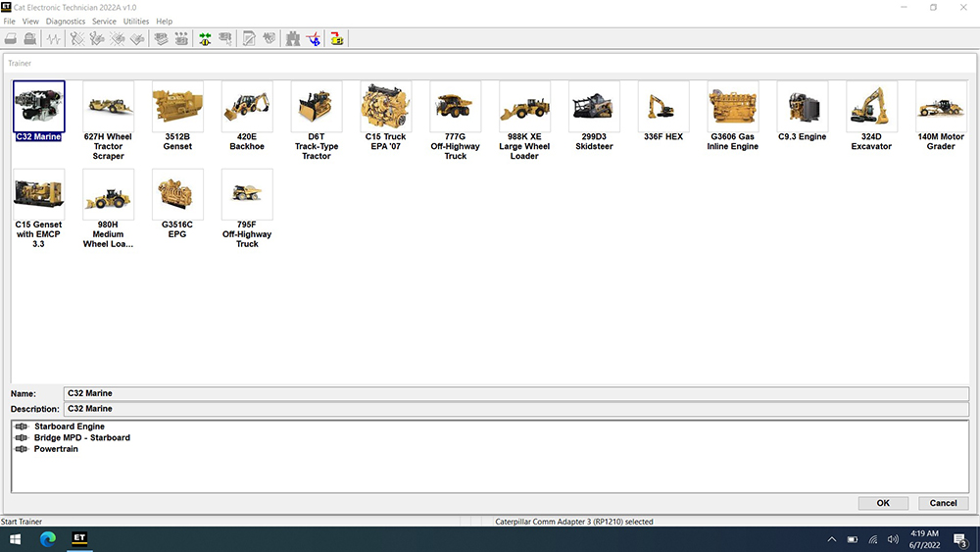The height and width of the screenshot is (552, 980).
Task: Select the C9.3 Engine trainer
Action: coord(802,111)
